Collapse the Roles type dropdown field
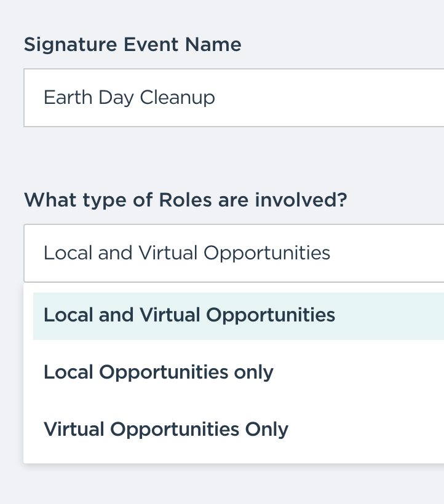 [234, 253]
